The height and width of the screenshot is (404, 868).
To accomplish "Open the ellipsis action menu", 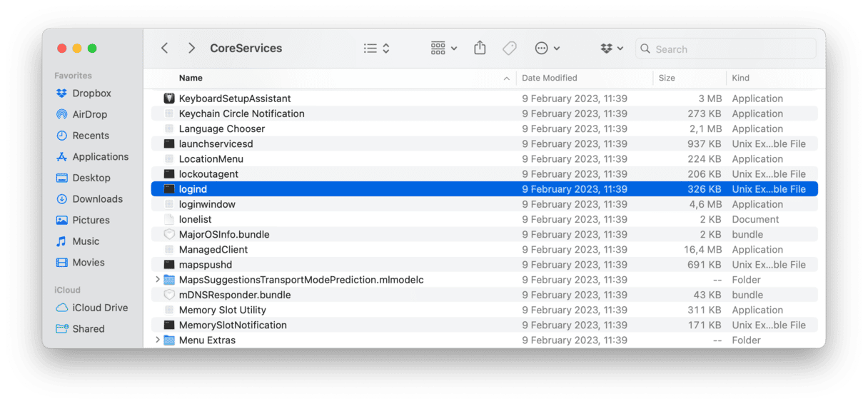I will point(547,49).
